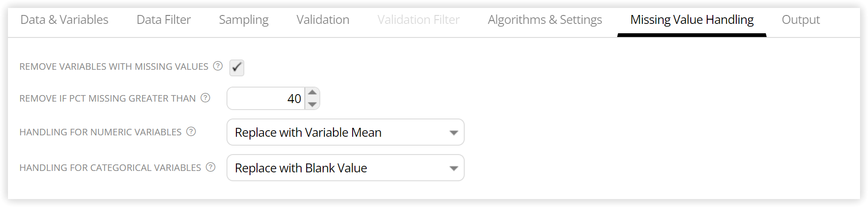This screenshot has height=207, width=868.
Task: Expand numeric variables handling dropdown arrow
Action: [x=453, y=133]
